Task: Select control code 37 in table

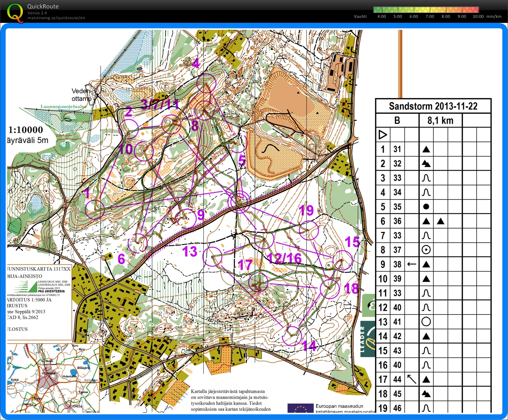Action: [x=397, y=250]
